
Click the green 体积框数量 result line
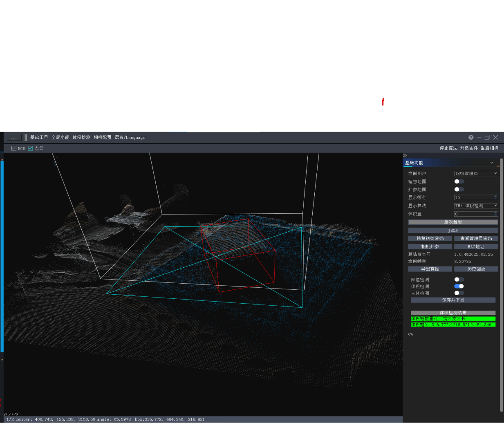coord(453,319)
